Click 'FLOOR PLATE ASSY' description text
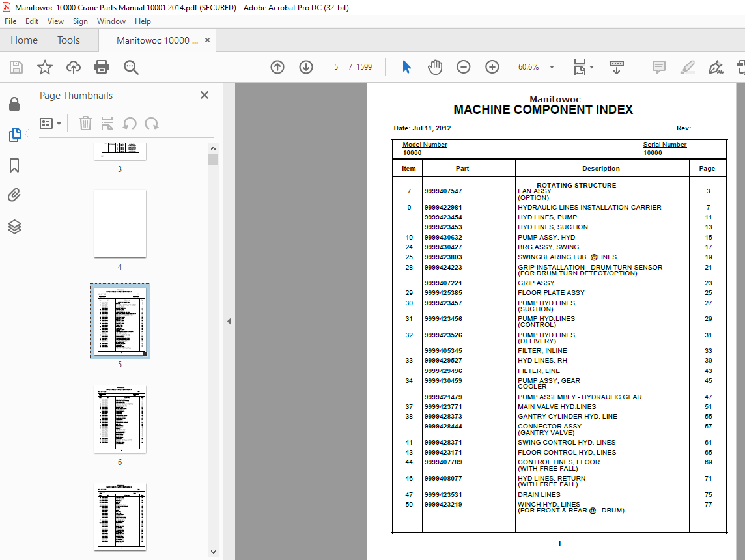745x560 pixels. 551,293
